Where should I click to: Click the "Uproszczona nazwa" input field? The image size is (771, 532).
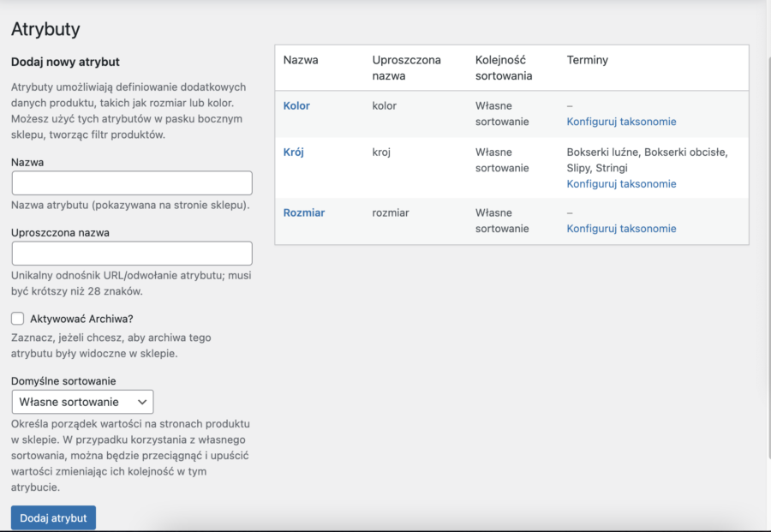131,253
